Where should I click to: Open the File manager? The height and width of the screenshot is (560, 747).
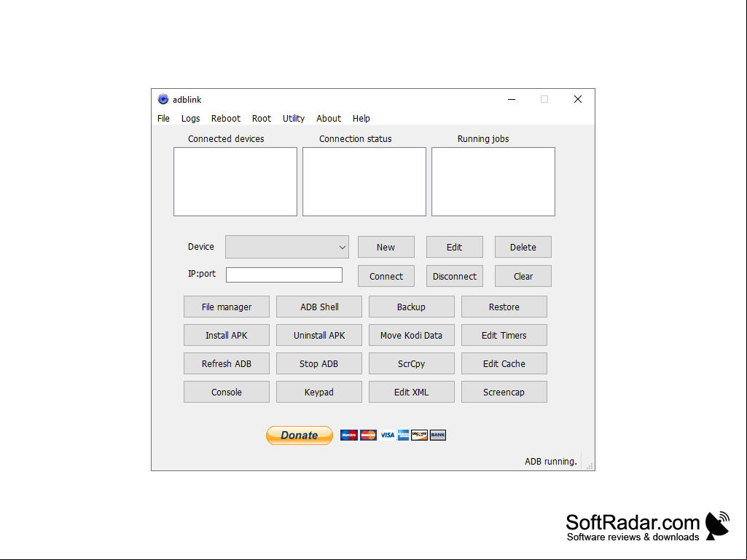227,307
